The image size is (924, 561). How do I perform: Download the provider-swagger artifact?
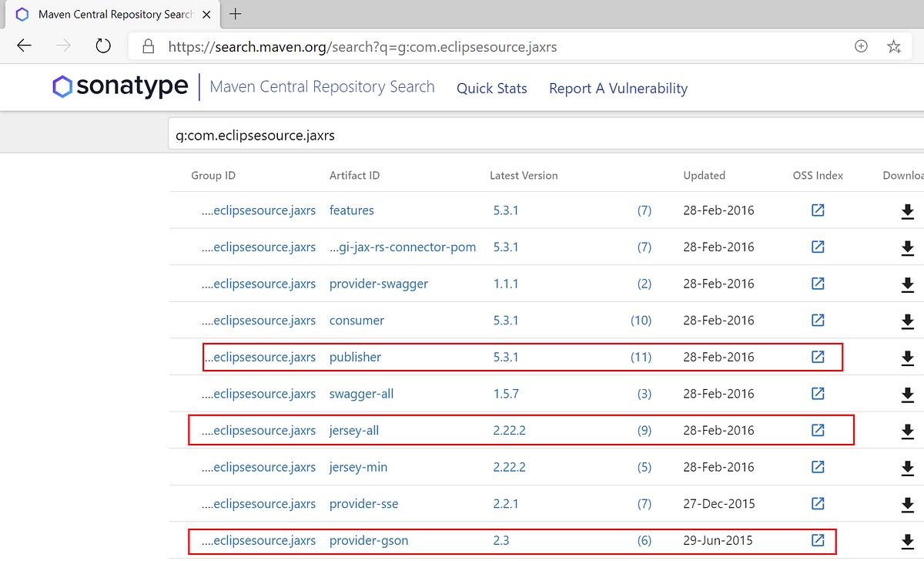(907, 284)
